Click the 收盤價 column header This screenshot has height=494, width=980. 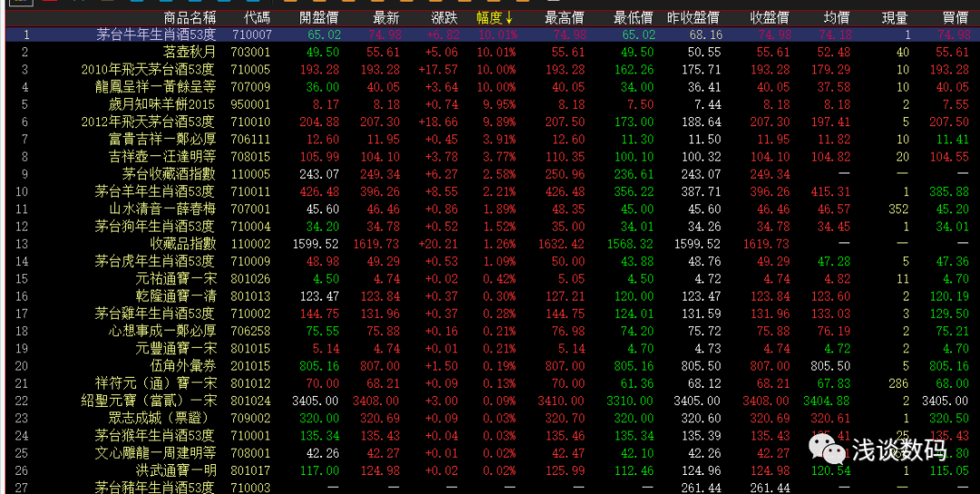click(769, 17)
